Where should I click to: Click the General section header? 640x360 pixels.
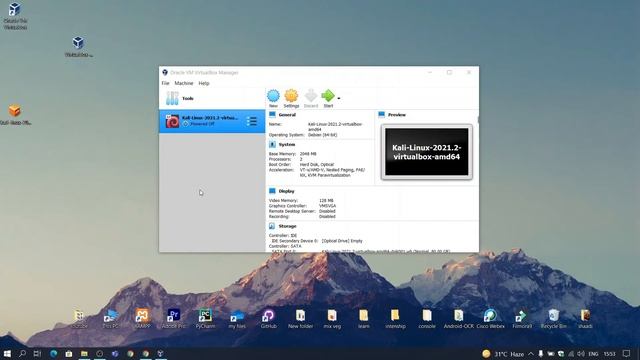(287, 115)
